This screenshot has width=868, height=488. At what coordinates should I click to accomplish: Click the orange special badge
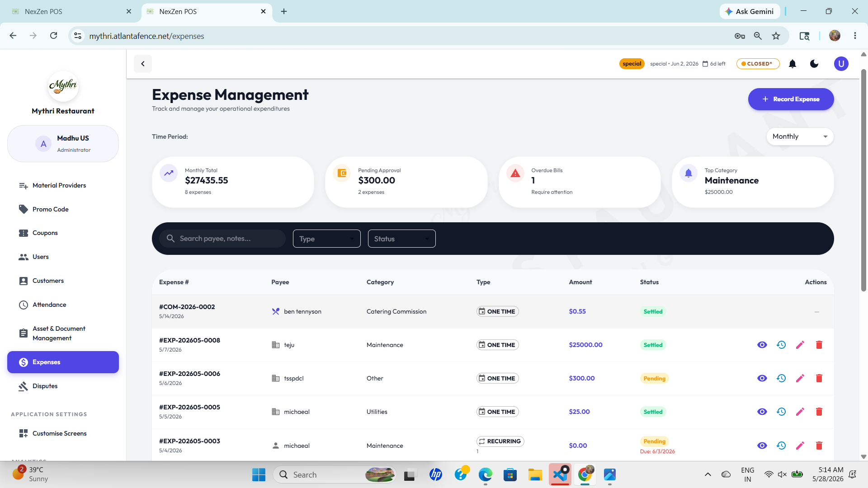(x=632, y=64)
